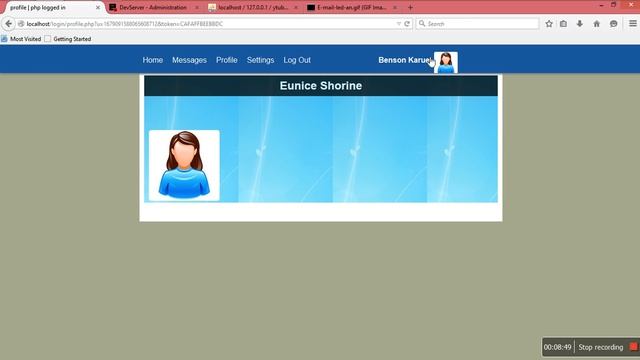Click the Eunice Shorine profile heading
Screen dimensions: 640x360
tap(321, 86)
